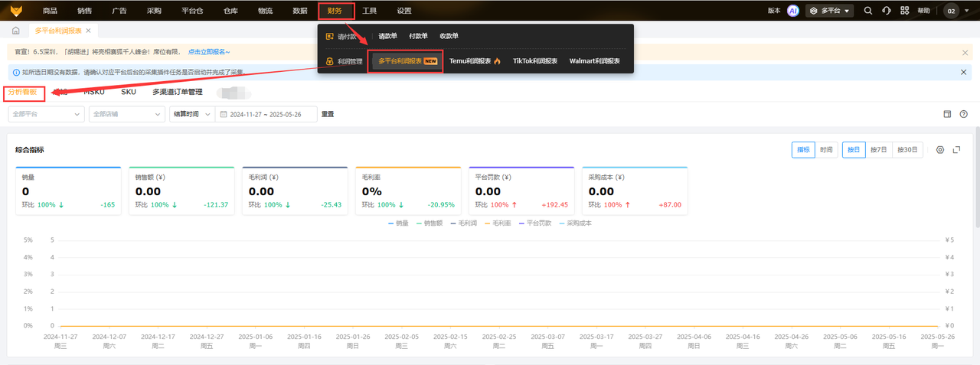The height and width of the screenshot is (365, 980).
Task: Open the 全部店铺 store dropdown
Action: 126,114
